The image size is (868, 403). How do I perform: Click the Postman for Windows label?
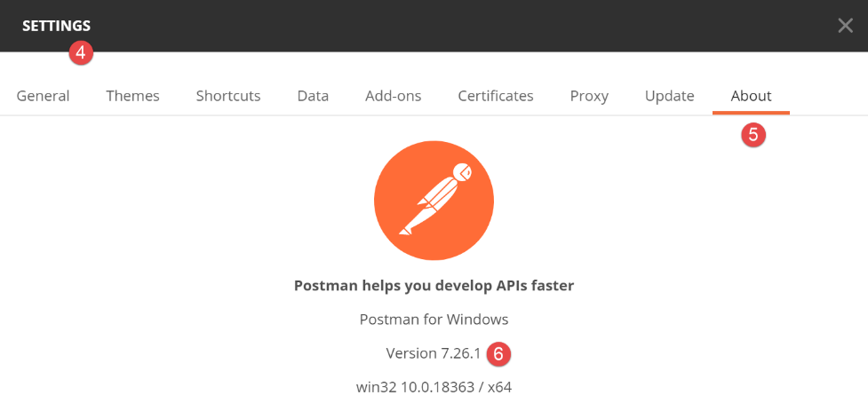(434, 320)
